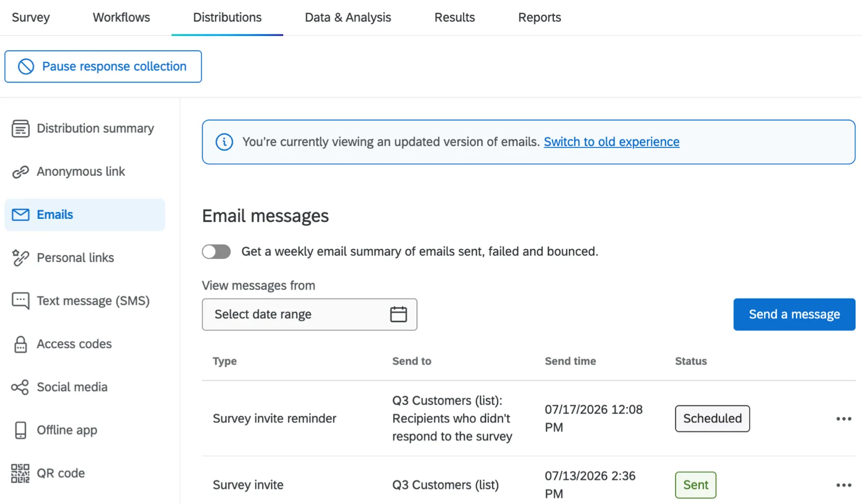The height and width of the screenshot is (504, 862).
Task: Click the Social media share icon
Action: (20, 387)
